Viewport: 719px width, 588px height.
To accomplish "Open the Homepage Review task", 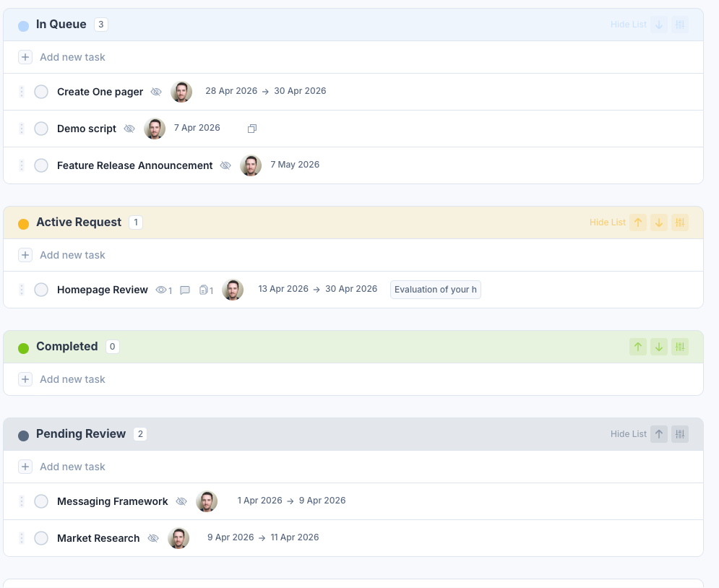I will pyautogui.click(x=102, y=290).
